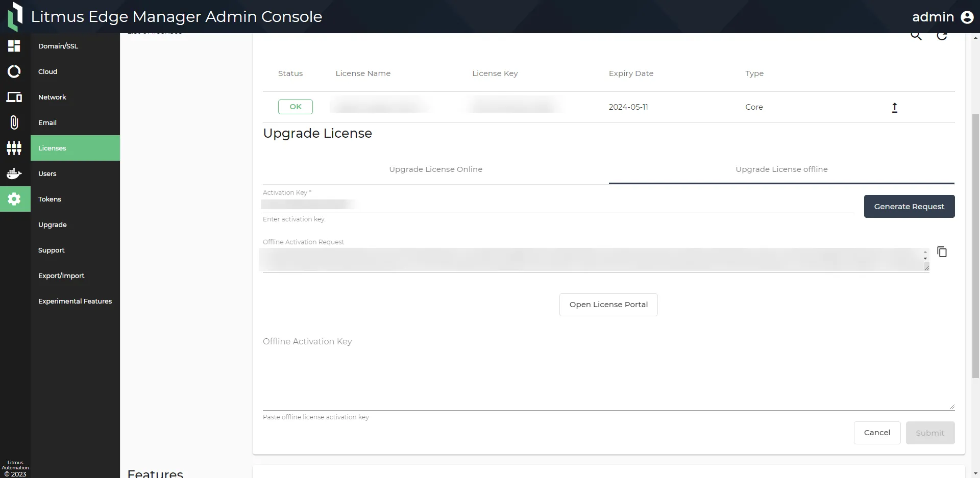Click the Offline Activation Request text area
This screenshot has width=980, height=478.
596,260
